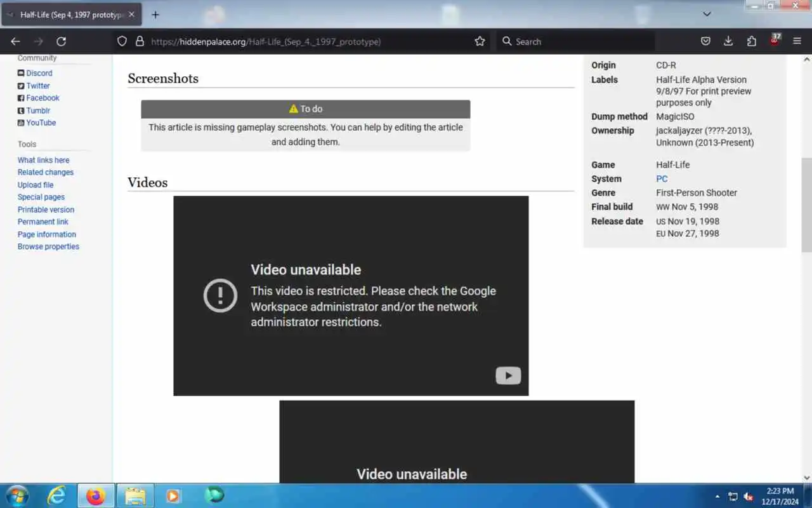Show hidden system tray icons
Image resolution: width=812 pixels, height=508 pixels.
(717, 497)
